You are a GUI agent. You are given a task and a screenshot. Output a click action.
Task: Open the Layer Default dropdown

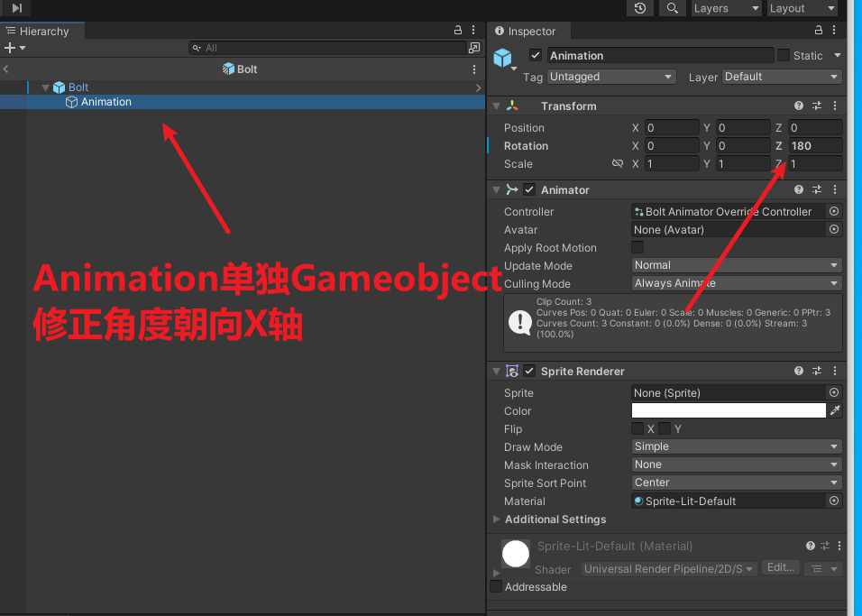tap(782, 77)
